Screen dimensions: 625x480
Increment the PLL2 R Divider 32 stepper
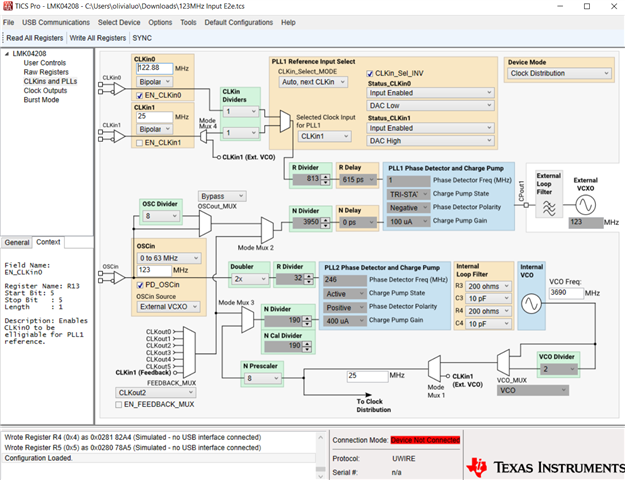point(309,277)
